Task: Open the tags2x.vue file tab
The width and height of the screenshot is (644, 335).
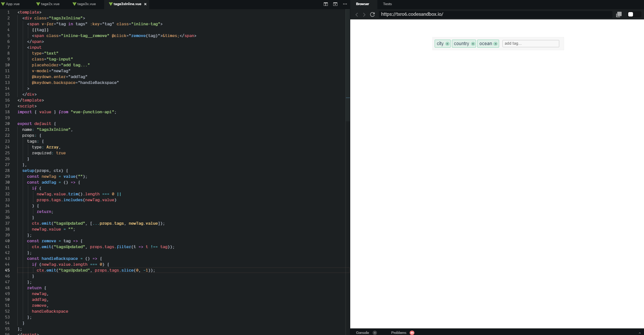Action: click(48, 4)
